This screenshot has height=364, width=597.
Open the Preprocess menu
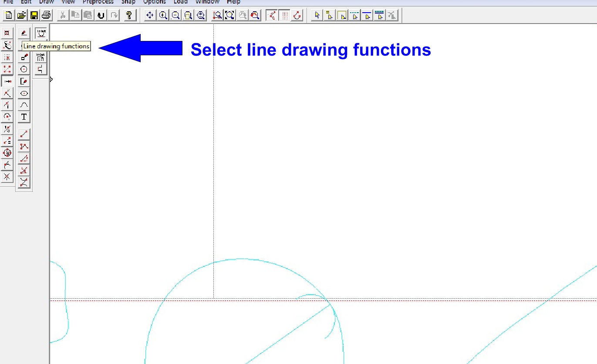pos(98,2)
